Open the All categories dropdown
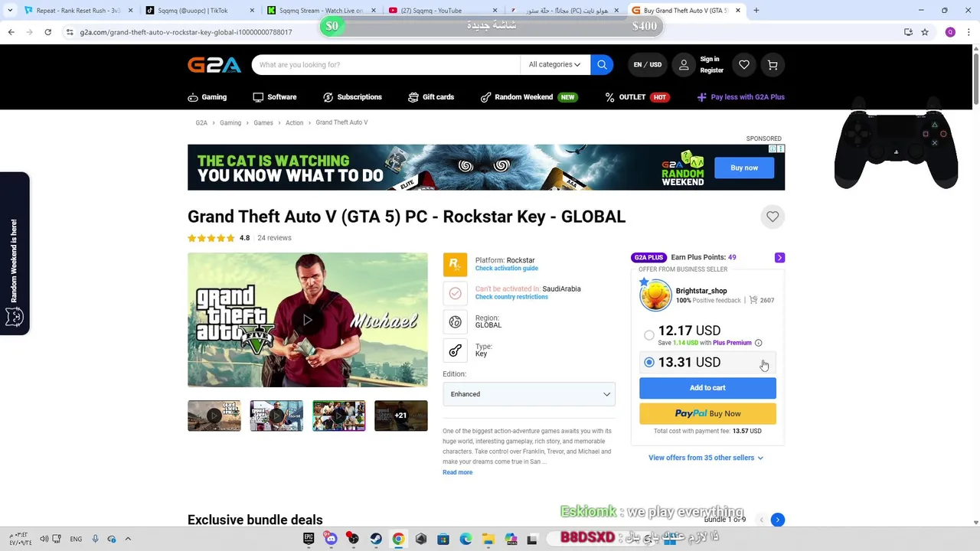980x551 pixels. pyautogui.click(x=554, y=65)
